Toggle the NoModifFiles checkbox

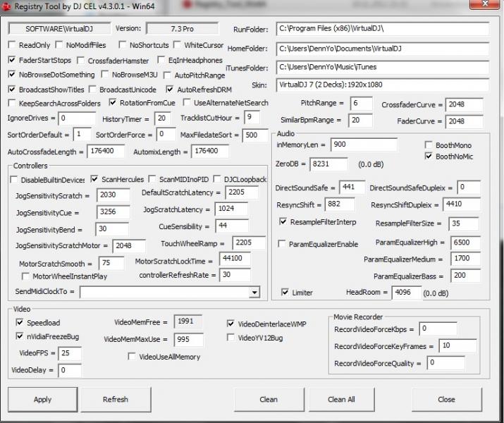[x=59, y=45]
